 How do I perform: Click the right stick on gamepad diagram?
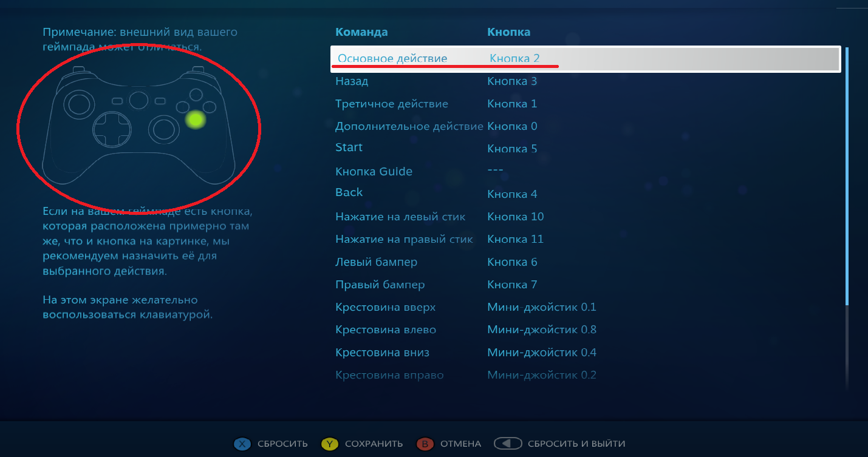(163, 128)
